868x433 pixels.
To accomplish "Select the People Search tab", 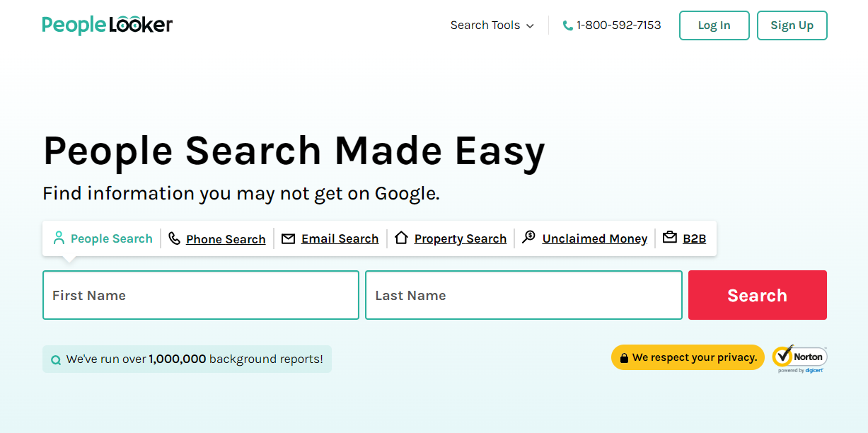I will coord(103,238).
